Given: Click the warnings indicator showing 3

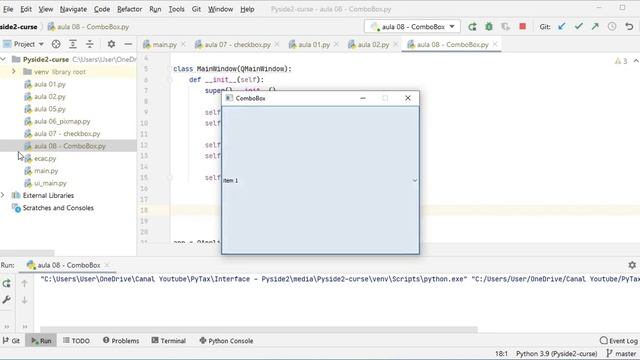Looking at the screenshot, I should coord(621,61).
